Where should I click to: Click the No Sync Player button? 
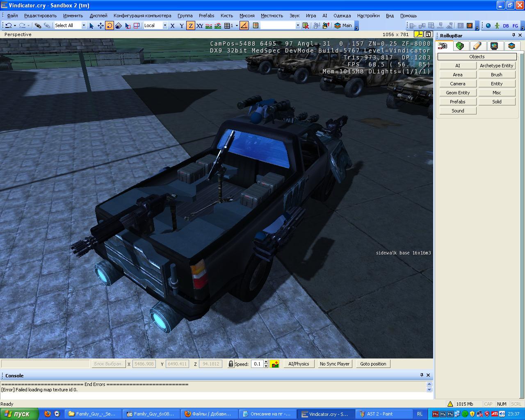335,364
